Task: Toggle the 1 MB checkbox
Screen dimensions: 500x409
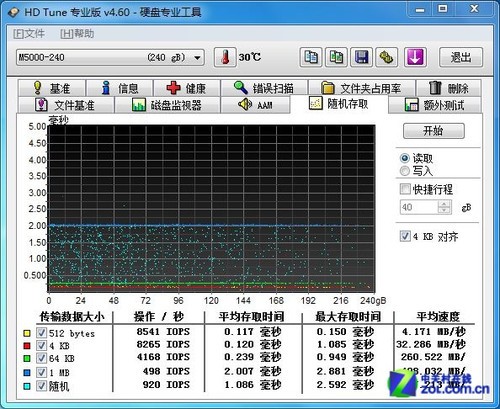Action: [41, 372]
